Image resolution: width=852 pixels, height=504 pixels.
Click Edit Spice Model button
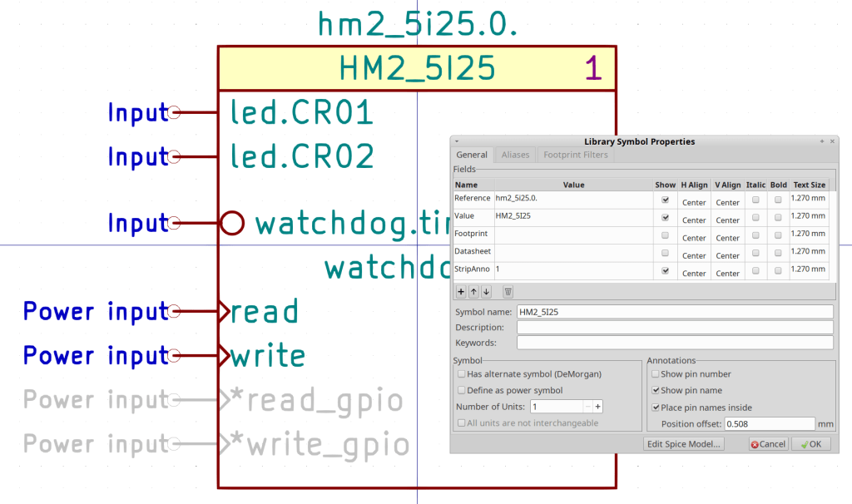click(683, 443)
